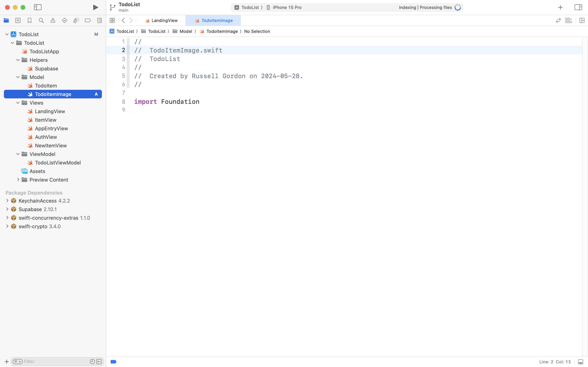Open the Test navigator

[65, 20]
